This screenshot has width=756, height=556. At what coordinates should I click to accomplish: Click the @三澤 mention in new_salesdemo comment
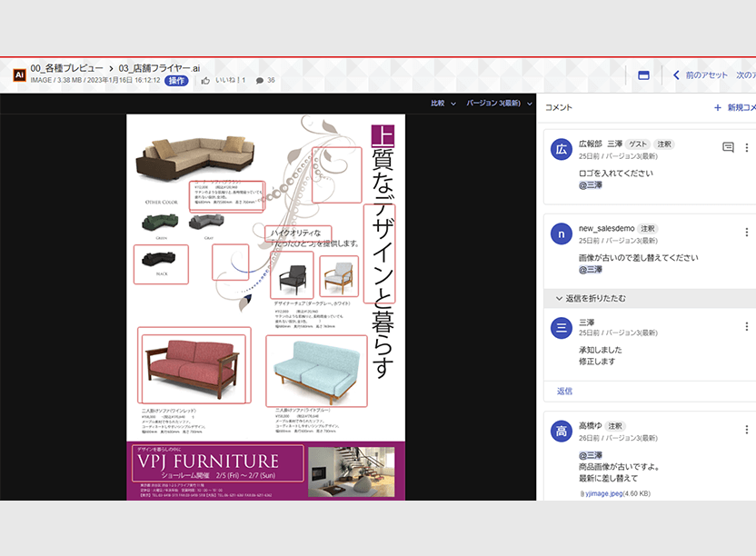tap(591, 270)
